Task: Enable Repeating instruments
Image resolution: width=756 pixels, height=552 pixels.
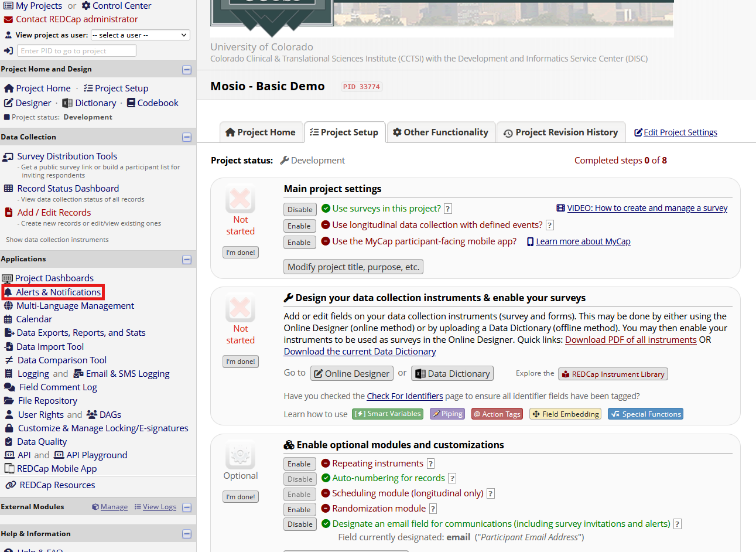Action: click(x=299, y=464)
